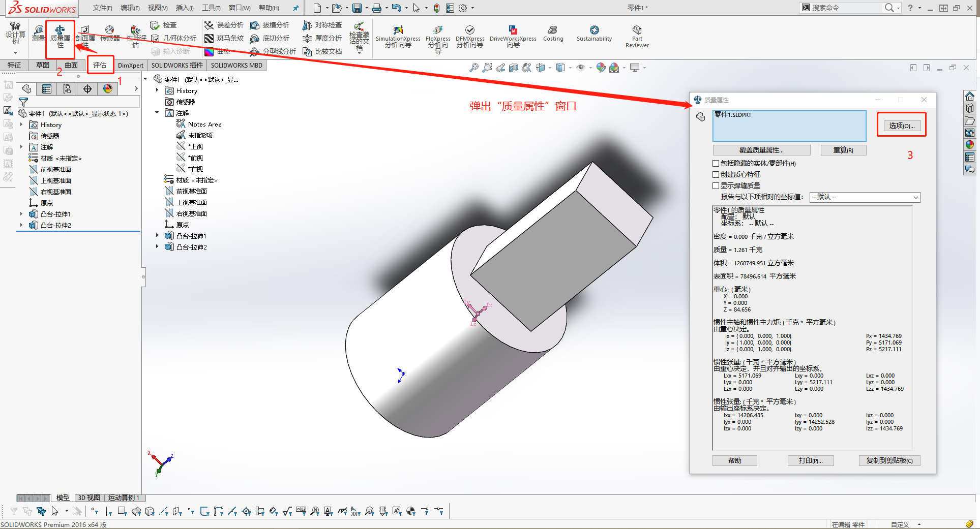Click 复制到剪贴板 in the dialog

[x=889, y=461]
